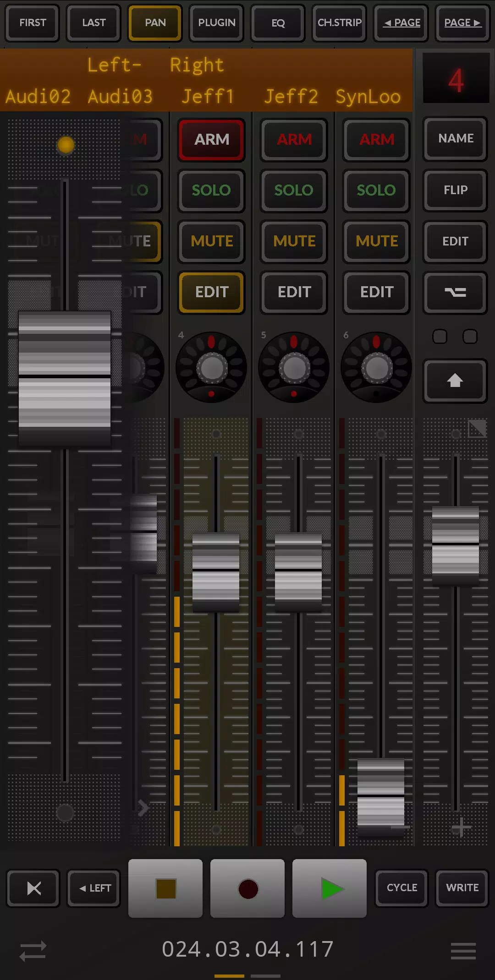Toggle CYCLE loop mode
495x980 pixels.
coord(401,888)
